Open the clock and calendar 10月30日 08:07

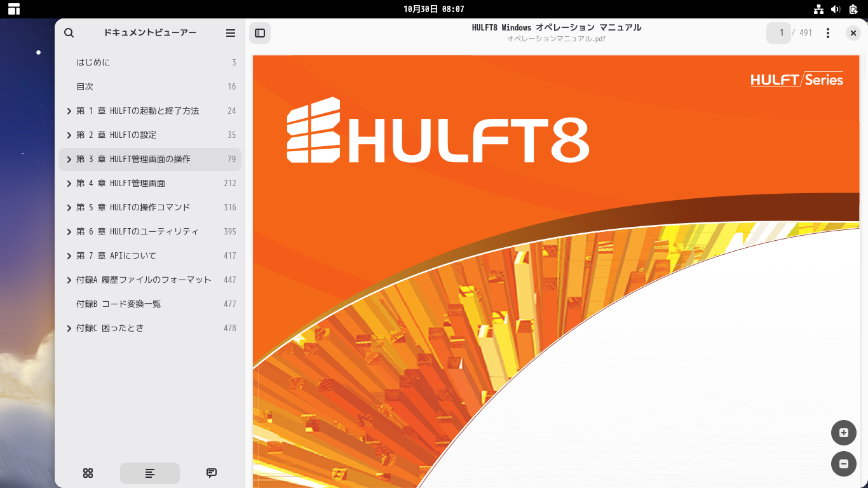434,9
